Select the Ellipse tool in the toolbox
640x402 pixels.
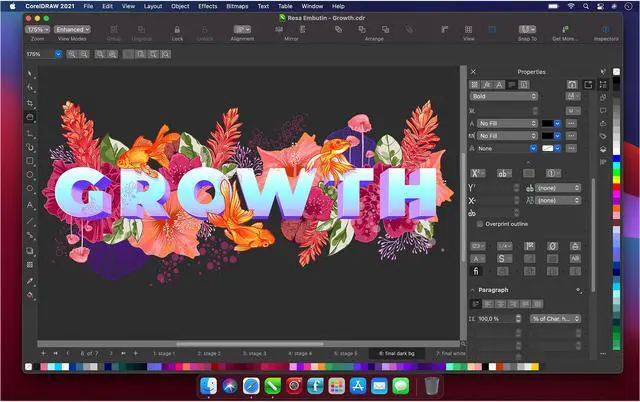30,175
